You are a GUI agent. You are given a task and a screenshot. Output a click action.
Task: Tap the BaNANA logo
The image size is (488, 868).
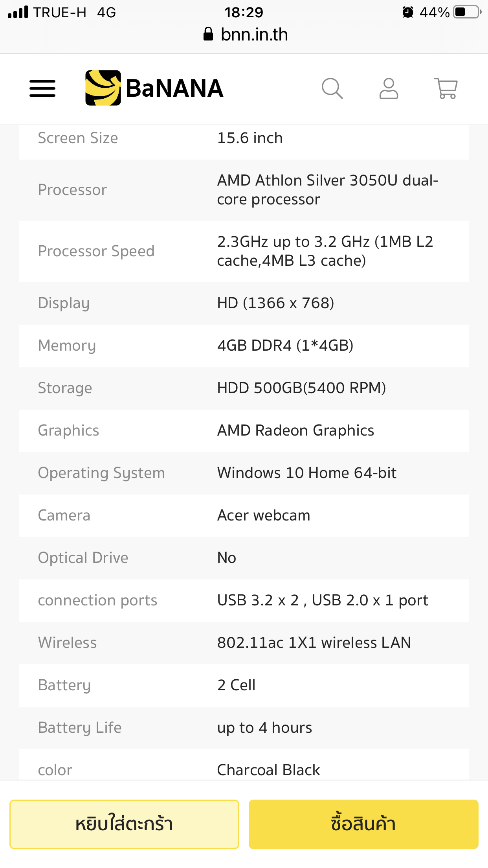point(154,88)
